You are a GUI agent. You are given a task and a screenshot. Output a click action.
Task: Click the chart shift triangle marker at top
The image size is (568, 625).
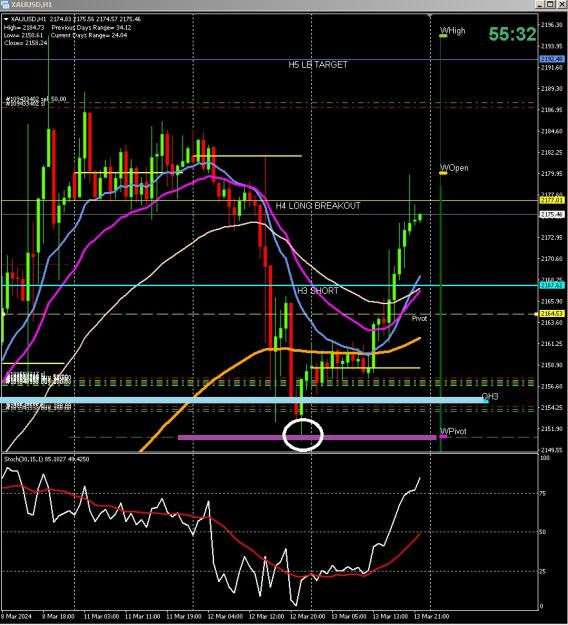pyautogui.click(x=430, y=16)
